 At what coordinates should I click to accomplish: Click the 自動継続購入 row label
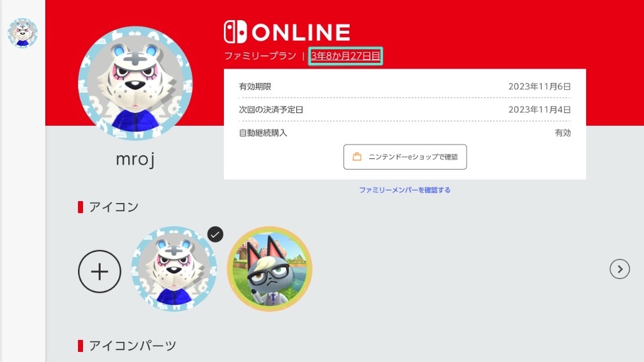pos(263,133)
